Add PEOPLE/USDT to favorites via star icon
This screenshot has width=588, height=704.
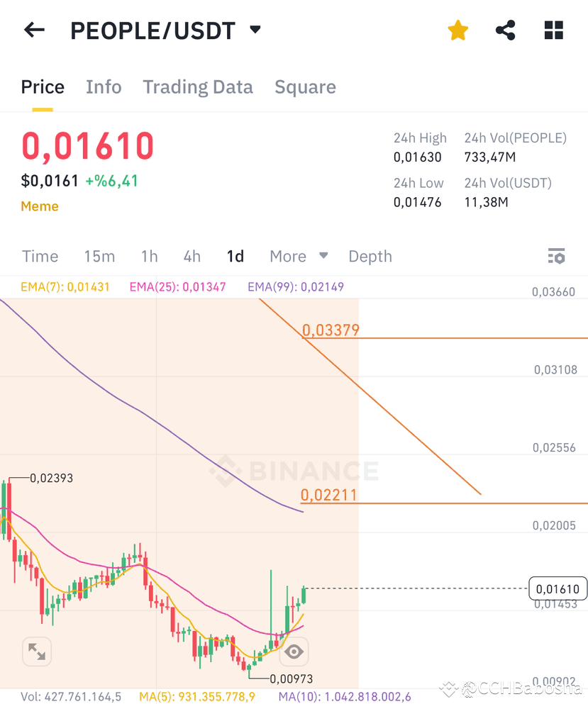[457, 30]
